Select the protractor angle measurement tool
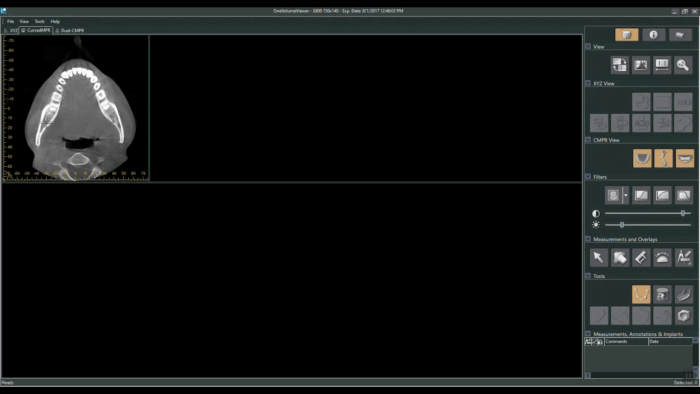 click(662, 257)
